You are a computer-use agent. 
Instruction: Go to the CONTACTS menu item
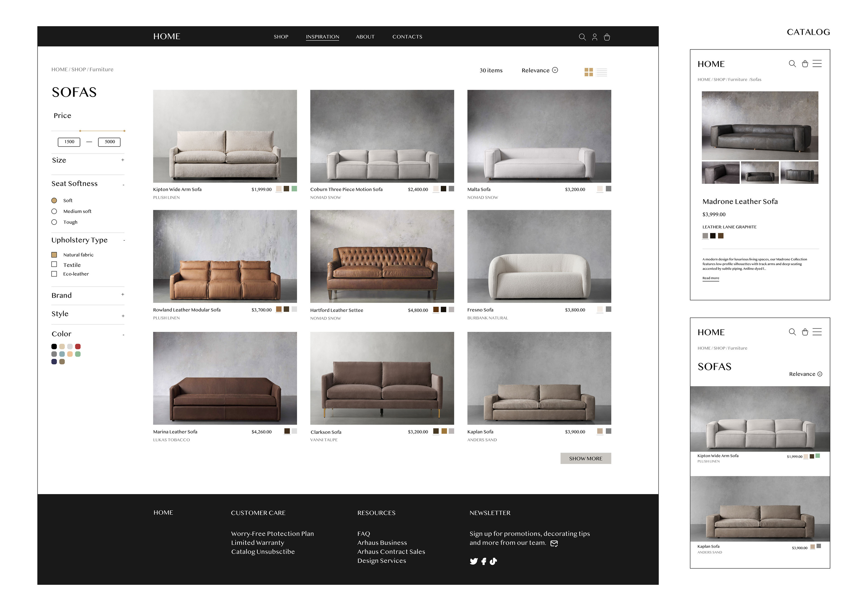pos(407,37)
